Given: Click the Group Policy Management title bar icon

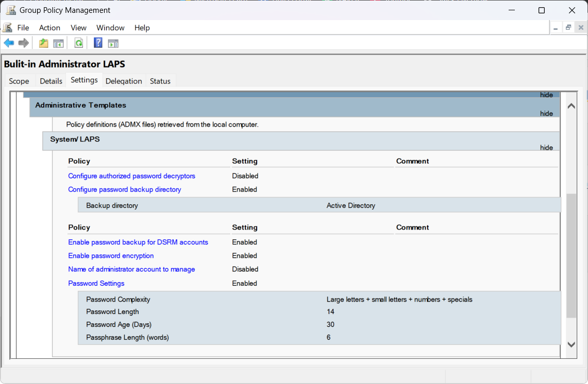Looking at the screenshot, I should point(11,10).
